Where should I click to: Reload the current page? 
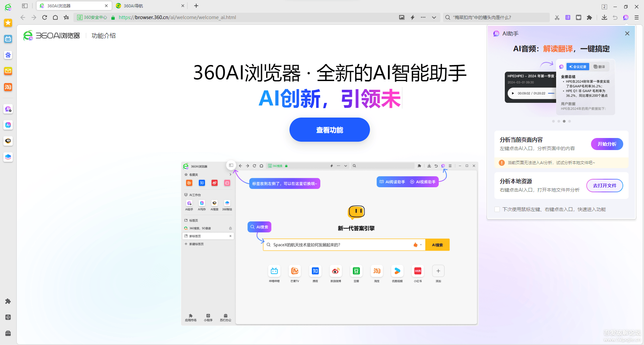point(45,17)
